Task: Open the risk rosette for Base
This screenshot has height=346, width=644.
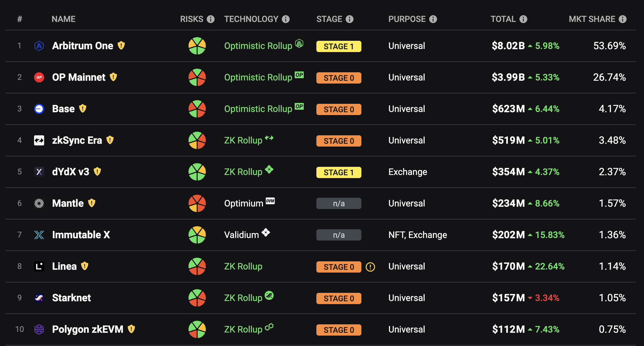Action: 197,109
